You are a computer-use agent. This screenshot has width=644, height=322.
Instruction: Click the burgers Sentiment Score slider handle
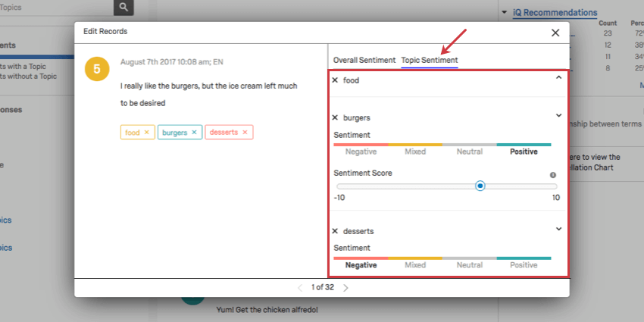tap(480, 186)
